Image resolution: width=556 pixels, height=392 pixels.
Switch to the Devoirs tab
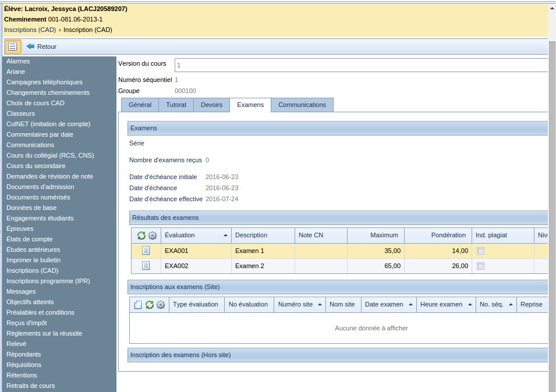coord(211,105)
